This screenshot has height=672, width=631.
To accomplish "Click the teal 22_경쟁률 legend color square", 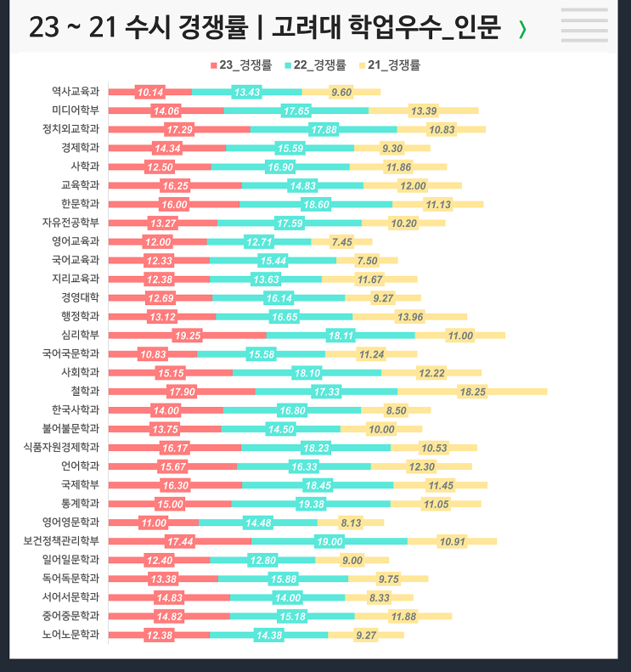I will click(288, 65).
